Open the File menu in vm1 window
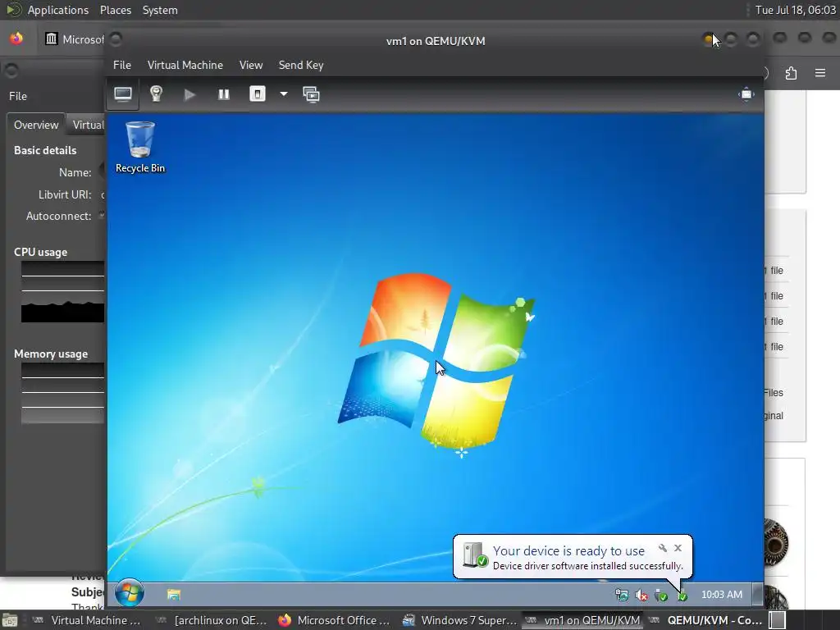The image size is (840, 630). point(122,65)
